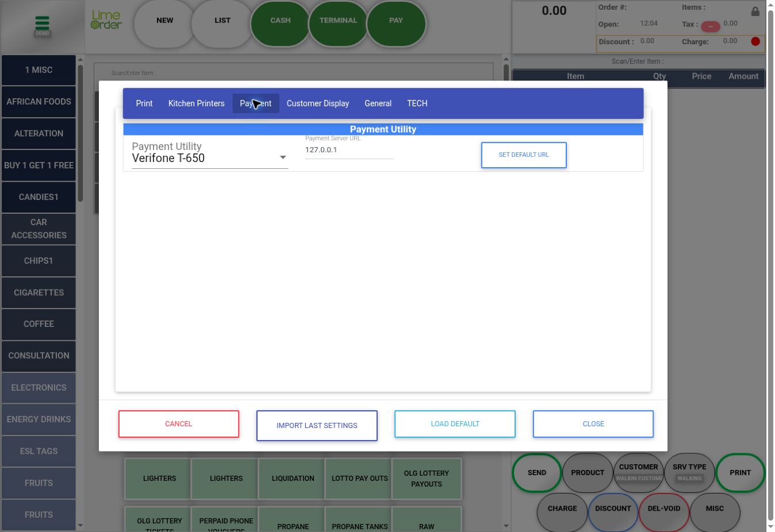Image resolution: width=775 pixels, height=532 pixels.
Task: Click the SEND round button
Action: pos(537,473)
